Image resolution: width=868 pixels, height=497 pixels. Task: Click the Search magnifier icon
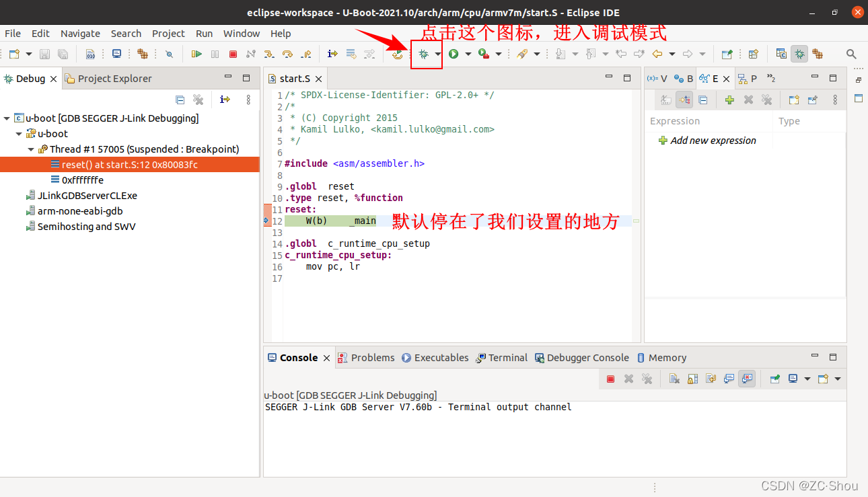(x=851, y=54)
